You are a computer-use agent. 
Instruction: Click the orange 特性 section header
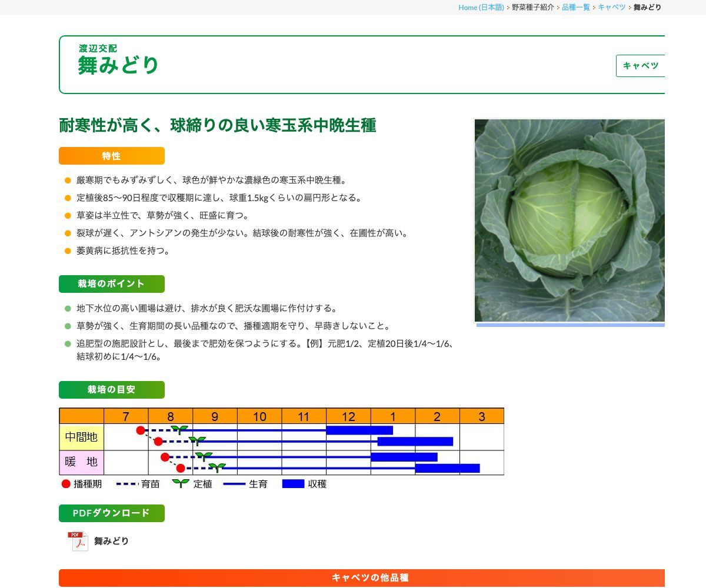[111, 156]
